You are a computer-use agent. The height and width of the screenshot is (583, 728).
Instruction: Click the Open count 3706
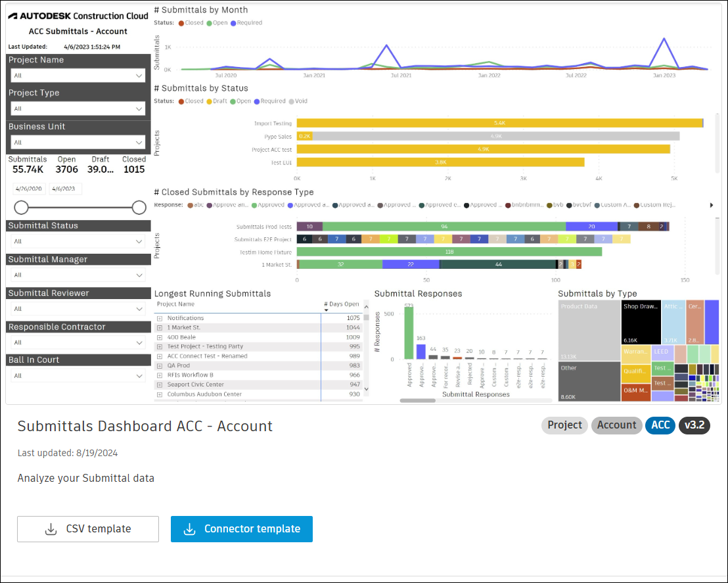tap(67, 170)
